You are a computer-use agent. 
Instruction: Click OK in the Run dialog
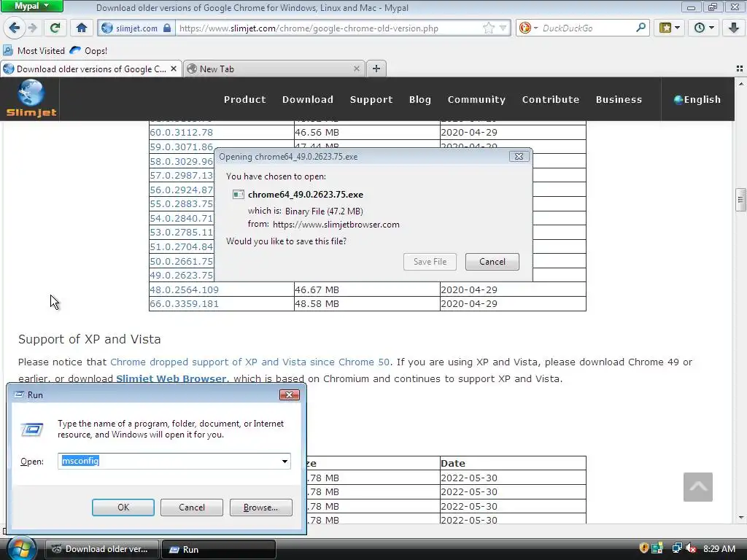(x=123, y=507)
